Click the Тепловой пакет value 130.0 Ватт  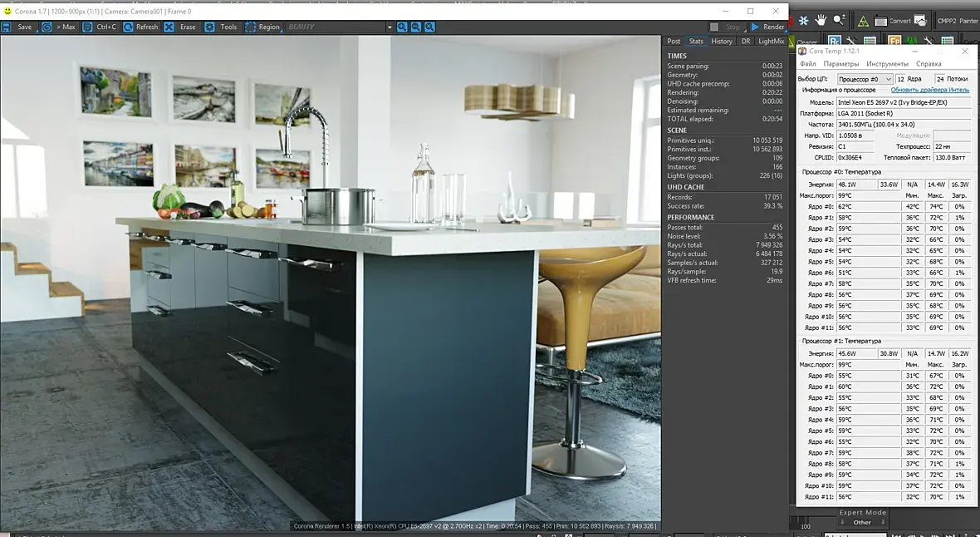coord(951,158)
